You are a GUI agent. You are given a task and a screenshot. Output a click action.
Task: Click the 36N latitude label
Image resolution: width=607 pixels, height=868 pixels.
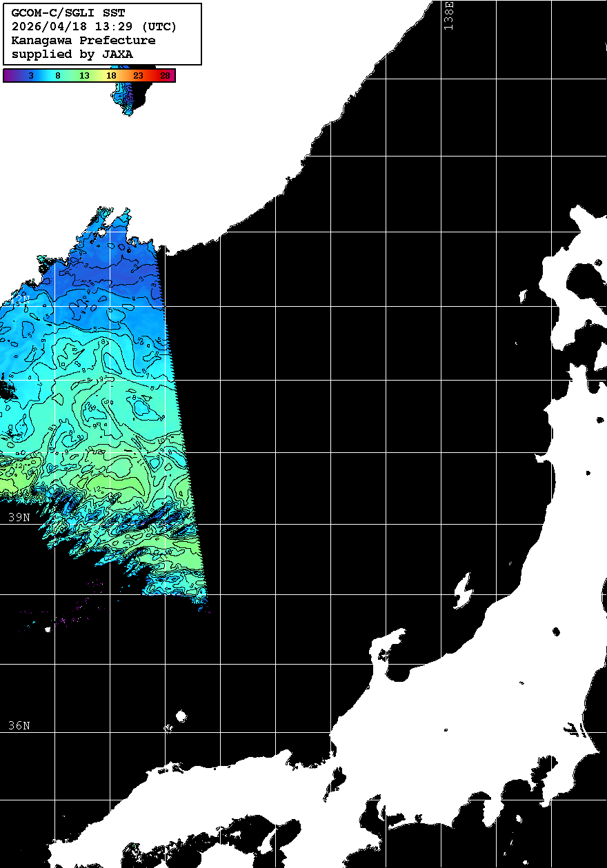click(x=19, y=725)
